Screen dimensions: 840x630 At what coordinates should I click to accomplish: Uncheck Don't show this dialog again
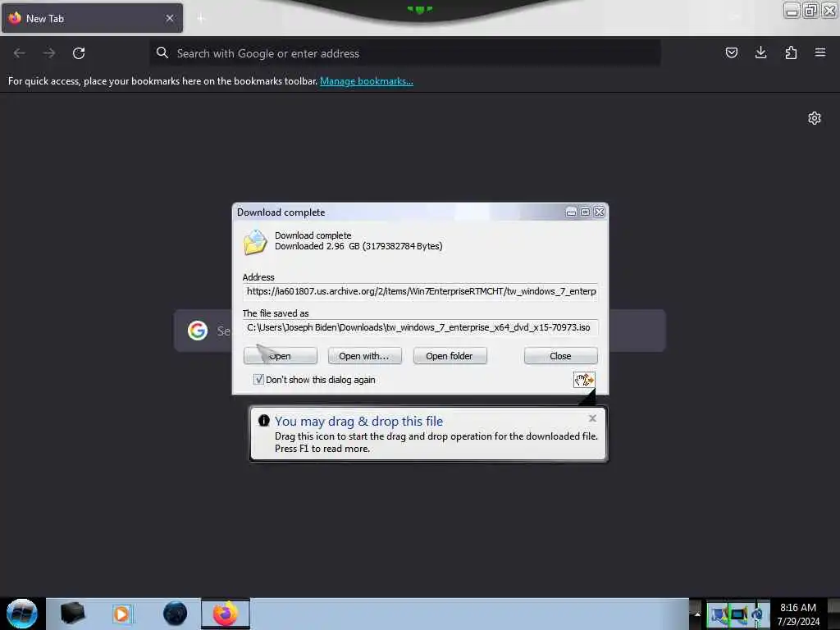click(x=258, y=379)
